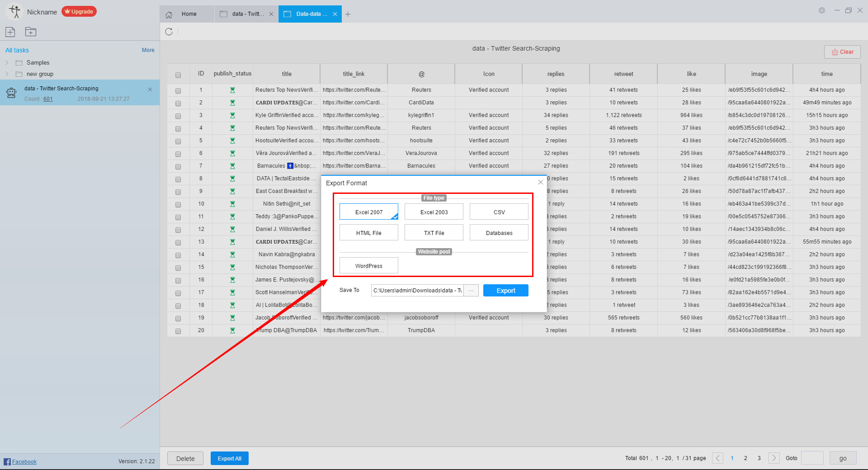This screenshot has width=868, height=470.
Task: Open settings gear icon at top right
Action: tap(822, 10)
